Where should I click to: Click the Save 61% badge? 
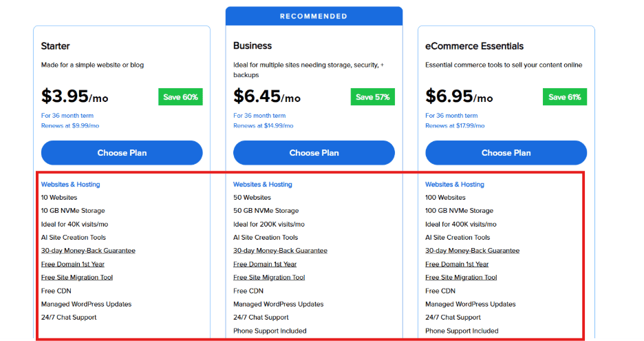point(565,96)
